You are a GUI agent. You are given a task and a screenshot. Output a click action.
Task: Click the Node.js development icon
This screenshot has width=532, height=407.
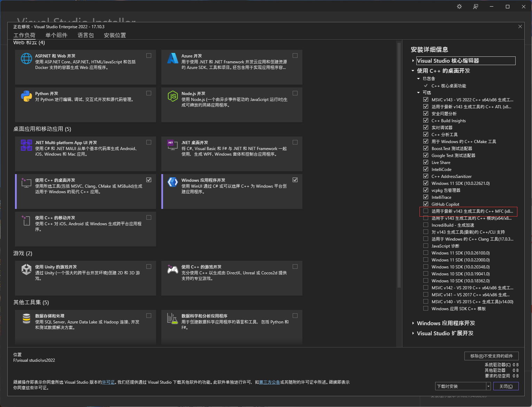(173, 96)
